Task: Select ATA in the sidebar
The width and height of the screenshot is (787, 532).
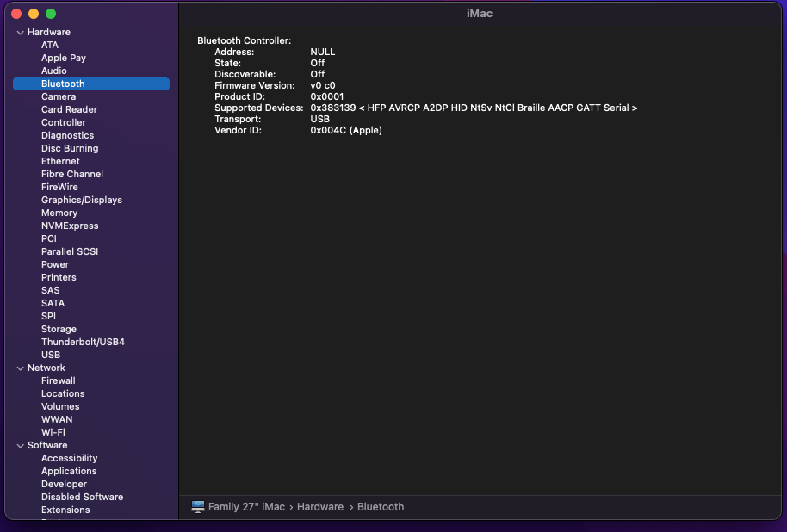Action: (x=50, y=45)
